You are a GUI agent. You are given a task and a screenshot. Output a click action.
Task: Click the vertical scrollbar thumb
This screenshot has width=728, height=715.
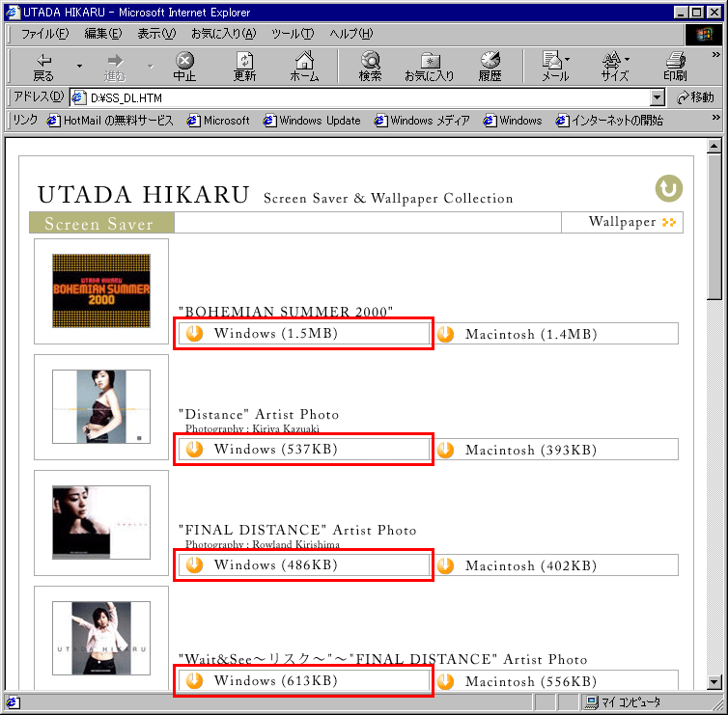click(x=714, y=227)
